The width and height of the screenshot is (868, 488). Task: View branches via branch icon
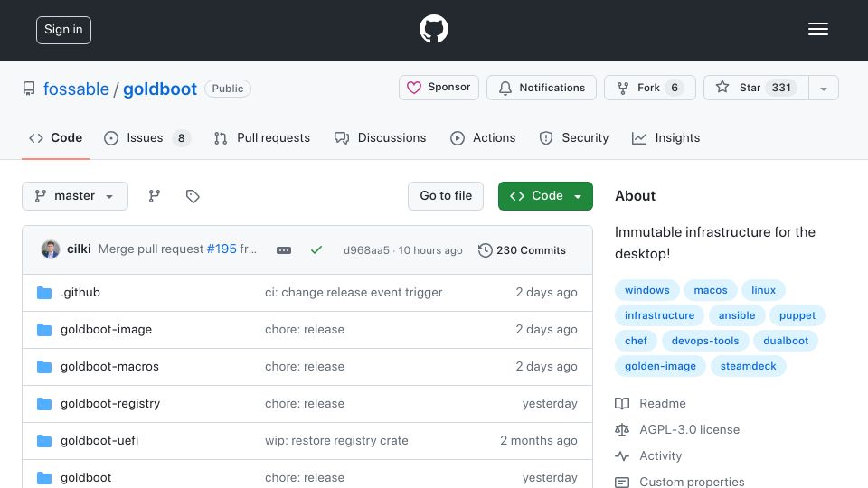pyautogui.click(x=155, y=196)
